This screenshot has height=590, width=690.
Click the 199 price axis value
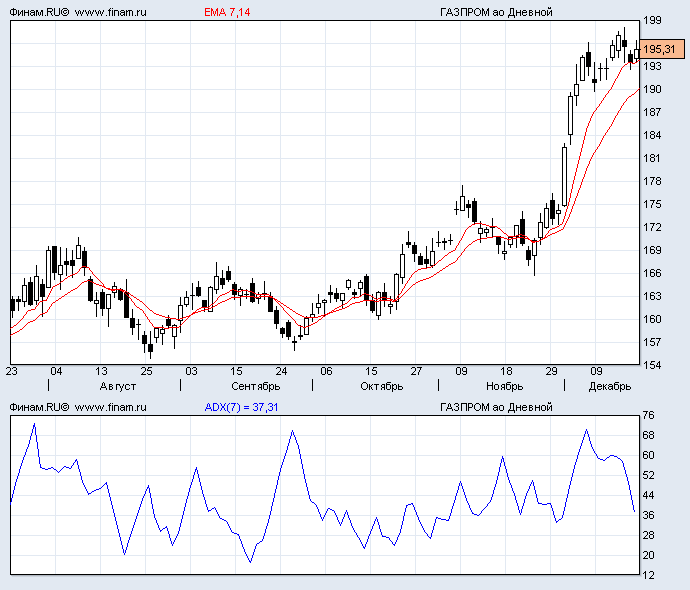tap(652, 20)
